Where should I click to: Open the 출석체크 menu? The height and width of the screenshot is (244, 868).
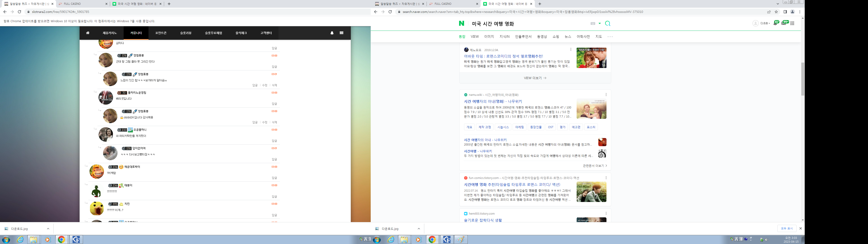[x=241, y=33]
